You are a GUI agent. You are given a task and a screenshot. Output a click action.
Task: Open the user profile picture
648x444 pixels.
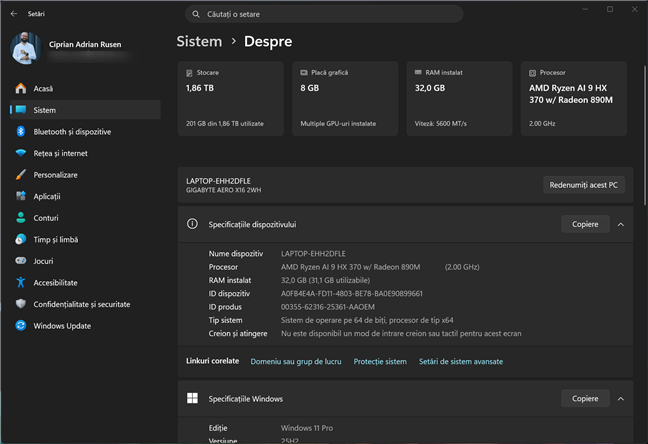(26, 48)
